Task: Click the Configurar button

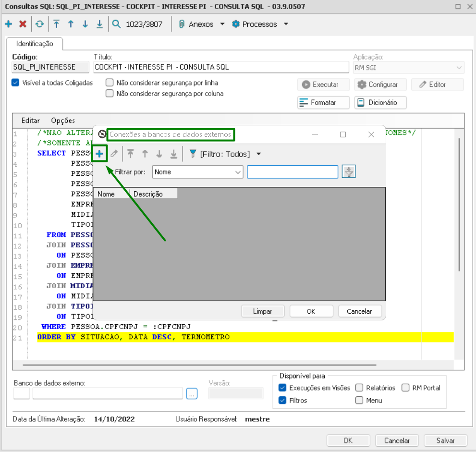Action: (x=380, y=85)
